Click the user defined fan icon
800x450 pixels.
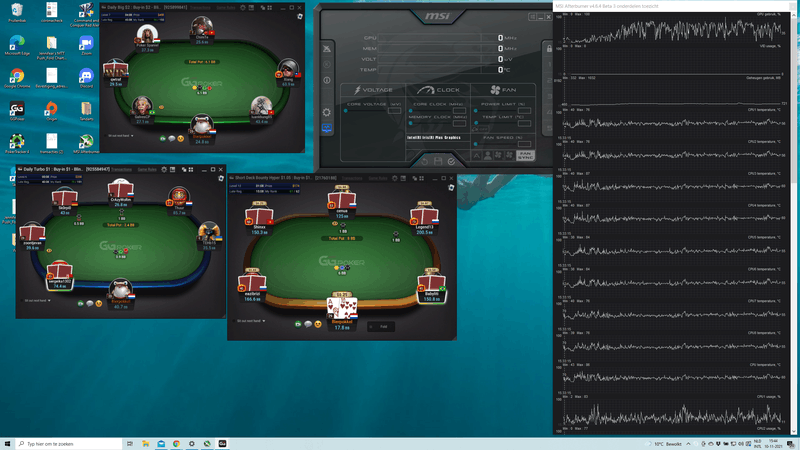[487, 156]
